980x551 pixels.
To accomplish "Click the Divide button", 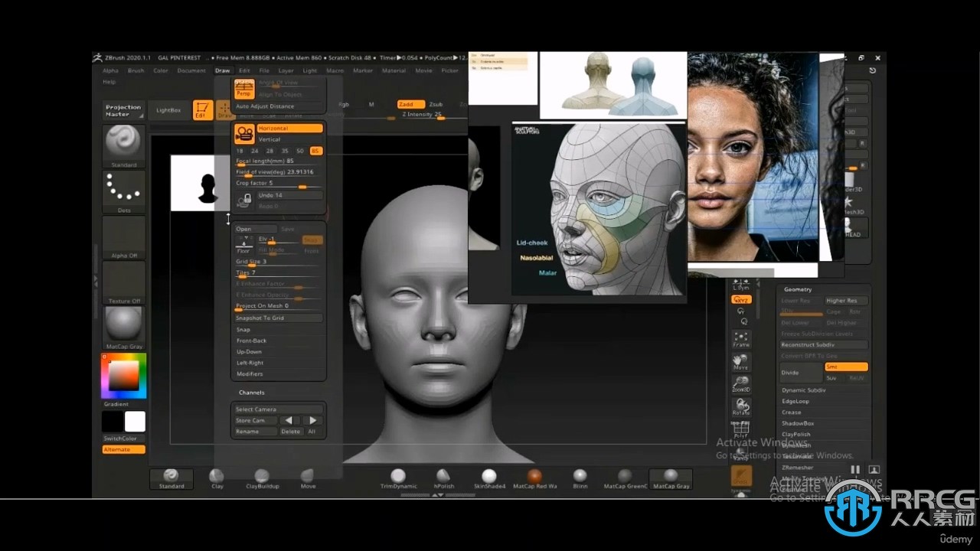I will [801, 373].
